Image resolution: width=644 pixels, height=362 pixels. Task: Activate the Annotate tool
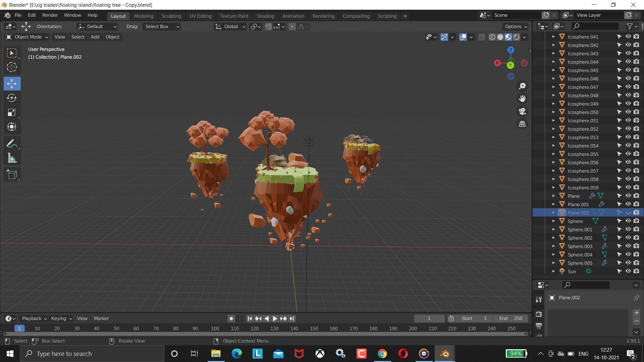point(12,144)
